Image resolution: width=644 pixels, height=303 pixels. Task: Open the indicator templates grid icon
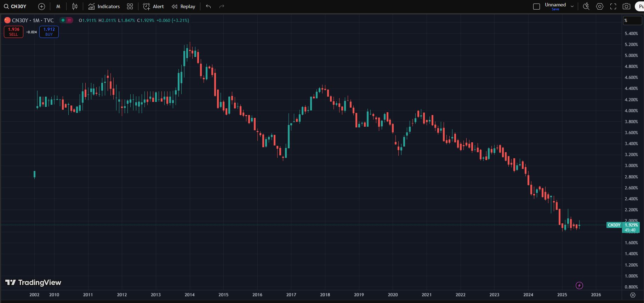tap(130, 6)
